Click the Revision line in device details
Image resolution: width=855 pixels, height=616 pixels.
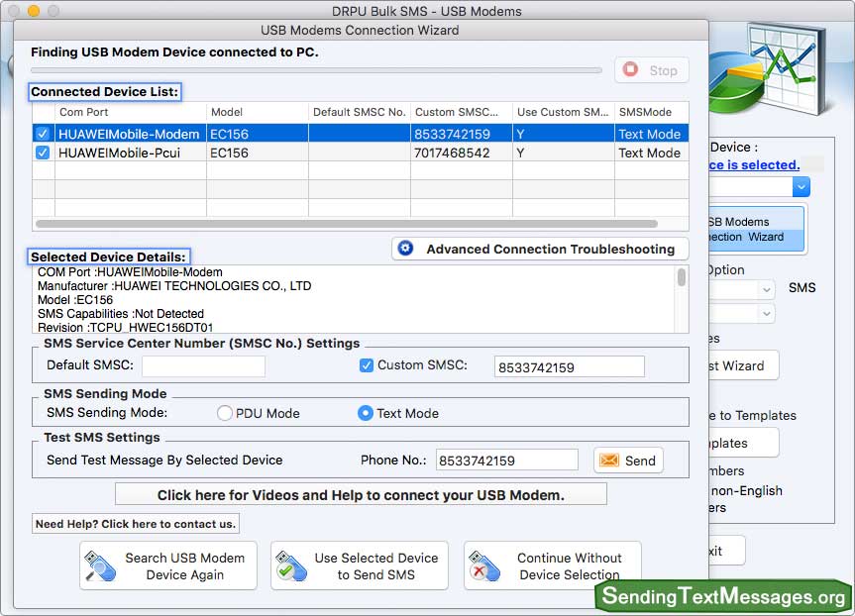pos(126,327)
